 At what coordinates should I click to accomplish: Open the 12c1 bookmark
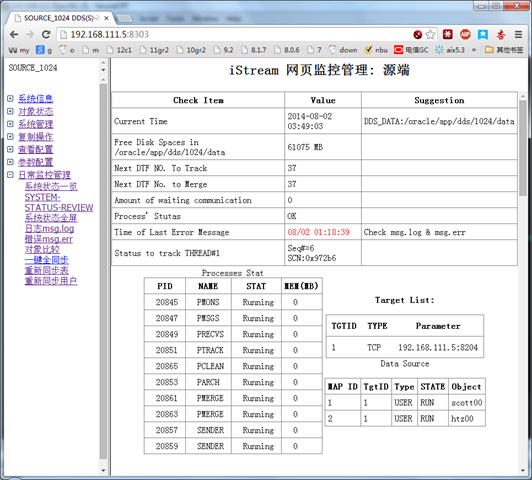click(x=119, y=50)
